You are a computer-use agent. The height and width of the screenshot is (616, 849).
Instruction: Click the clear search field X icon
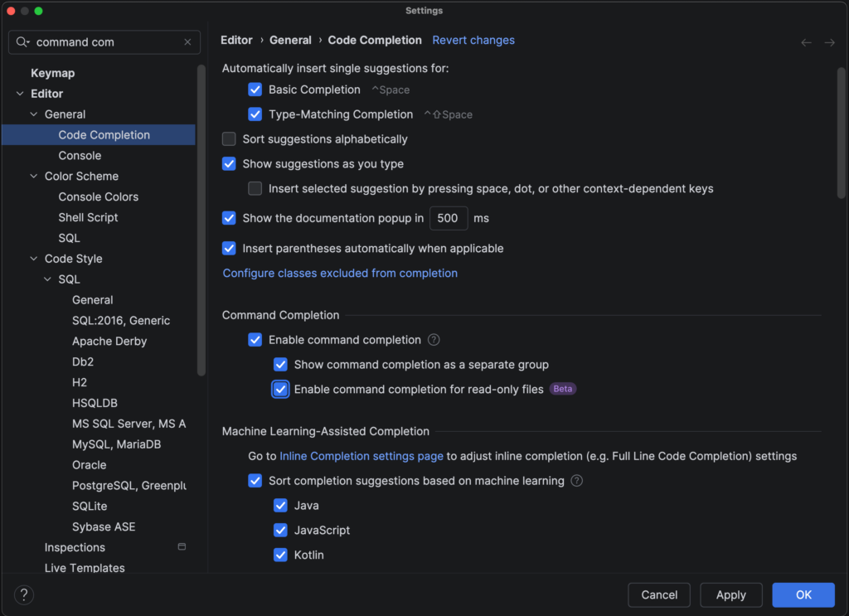pos(187,42)
